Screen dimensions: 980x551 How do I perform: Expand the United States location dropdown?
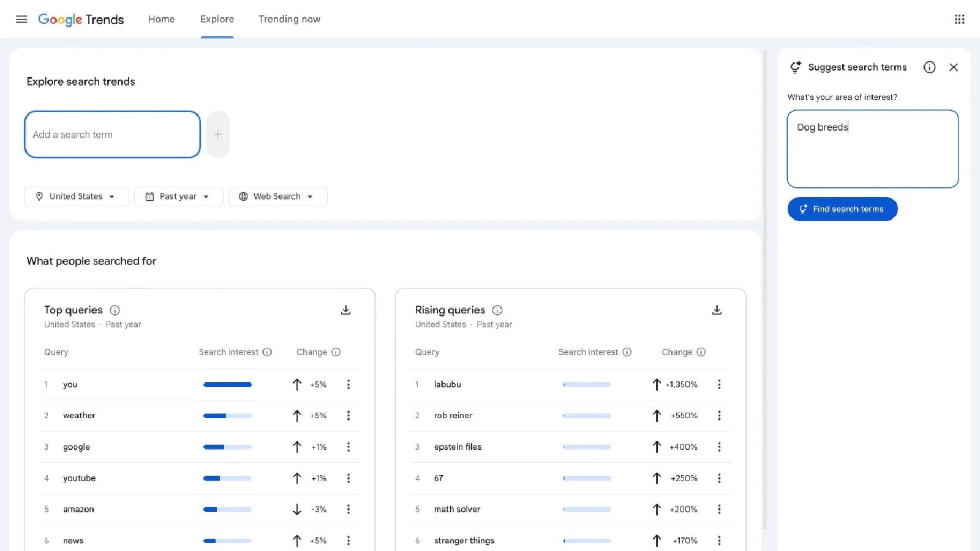[76, 197]
